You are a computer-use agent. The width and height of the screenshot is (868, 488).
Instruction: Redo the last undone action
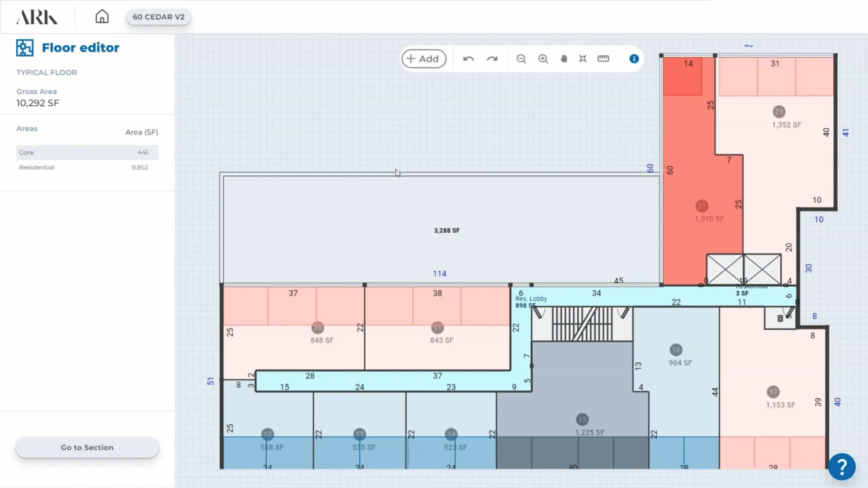tap(492, 59)
